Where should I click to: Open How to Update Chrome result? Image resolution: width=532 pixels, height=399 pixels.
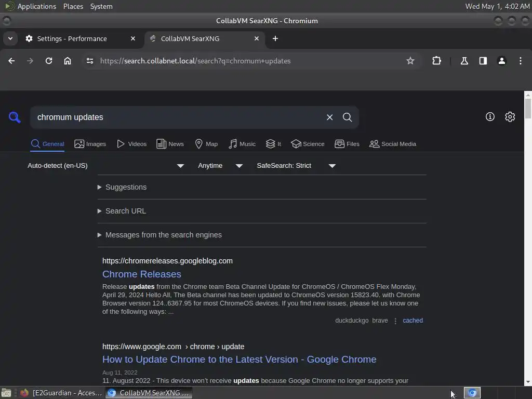(x=239, y=360)
